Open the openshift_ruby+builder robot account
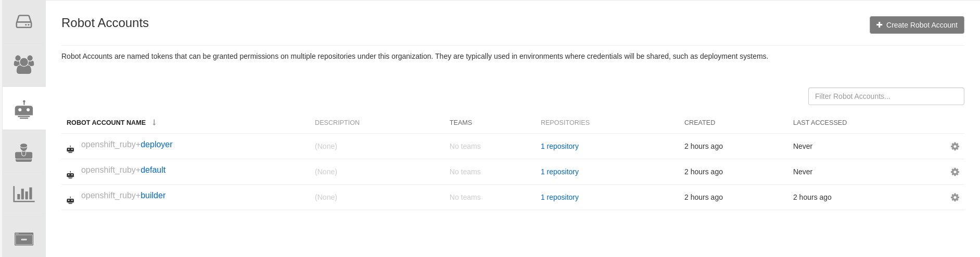Image resolution: width=980 pixels, height=257 pixels. pyautogui.click(x=152, y=196)
